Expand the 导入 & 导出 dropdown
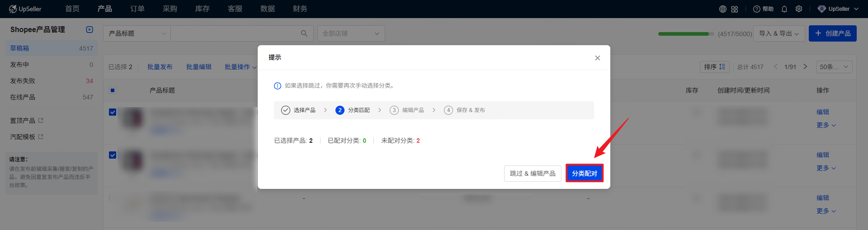 (x=778, y=33)
